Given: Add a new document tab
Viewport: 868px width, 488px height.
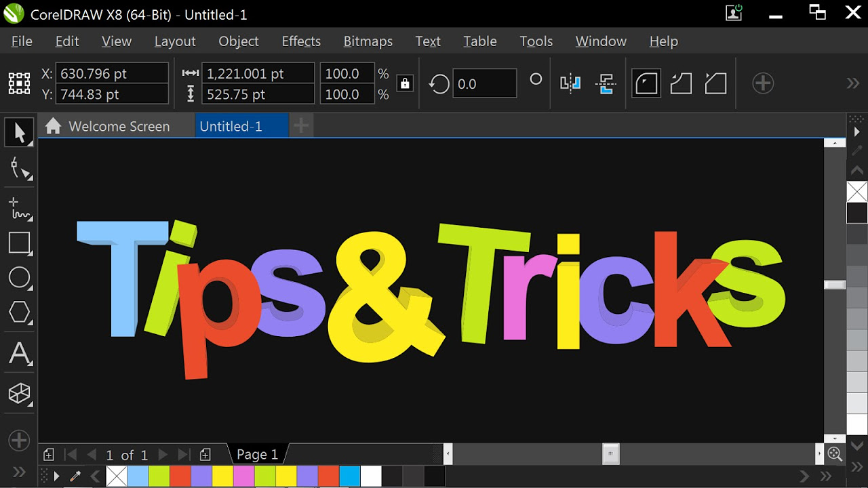Looking at the screenshot, I should (x=301, y=125).
